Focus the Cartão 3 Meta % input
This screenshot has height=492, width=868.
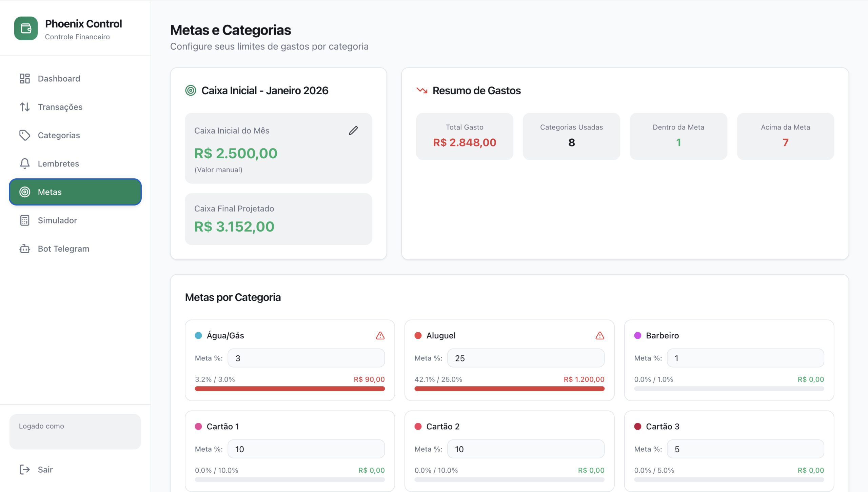click(746, 449)
